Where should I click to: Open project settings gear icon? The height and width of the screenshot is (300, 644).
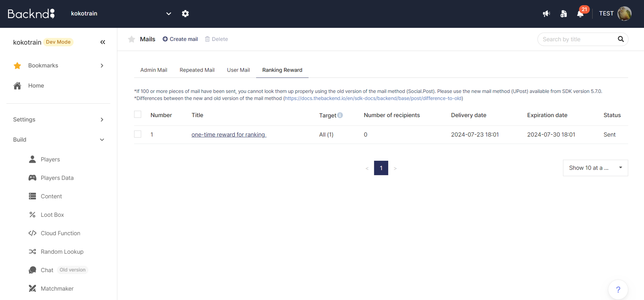tap(185, 14)
